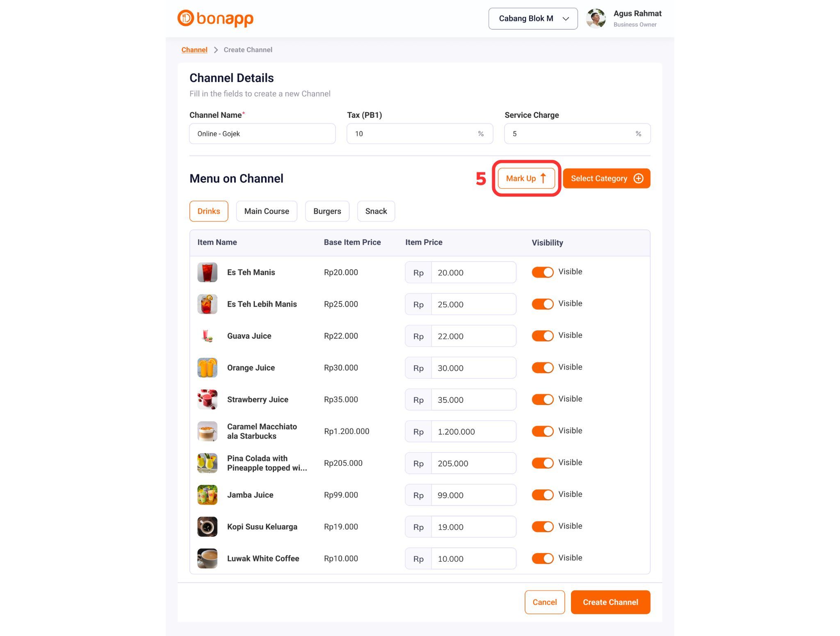Toggle Jamba Juice visibility switch

(x=542, y=495)
